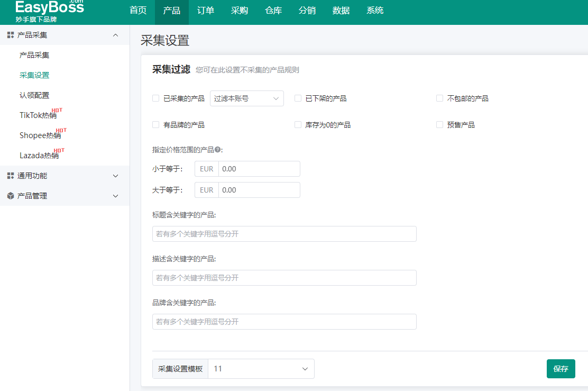588x391 pixels.
Task: Click the EUR prefix of 大于等于
Action: (207, 190)
